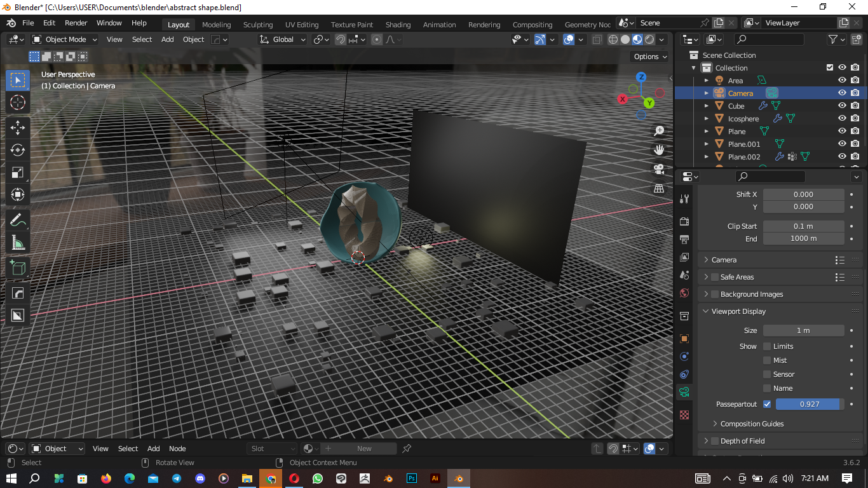This screenshot has height=488, width=868.
Task: Activate the Select Box tool
Action: (18, 80)
